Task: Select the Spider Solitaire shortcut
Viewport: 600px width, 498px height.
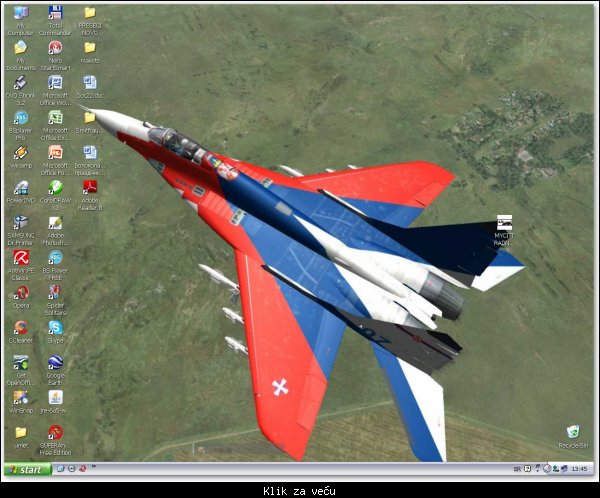Action: pos(55,300)
